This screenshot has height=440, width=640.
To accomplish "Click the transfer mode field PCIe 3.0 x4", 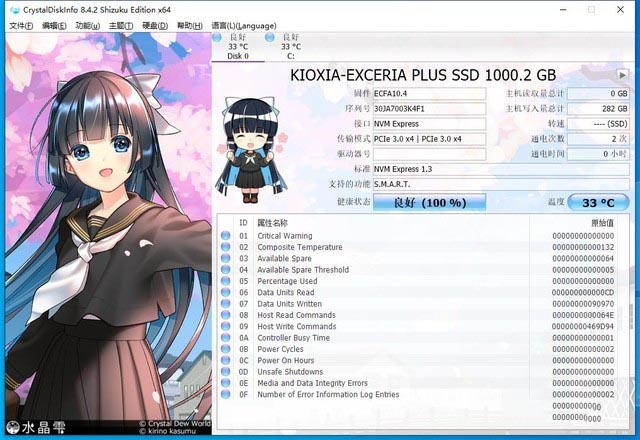I will pyautogui.click(x=429, y=139).
